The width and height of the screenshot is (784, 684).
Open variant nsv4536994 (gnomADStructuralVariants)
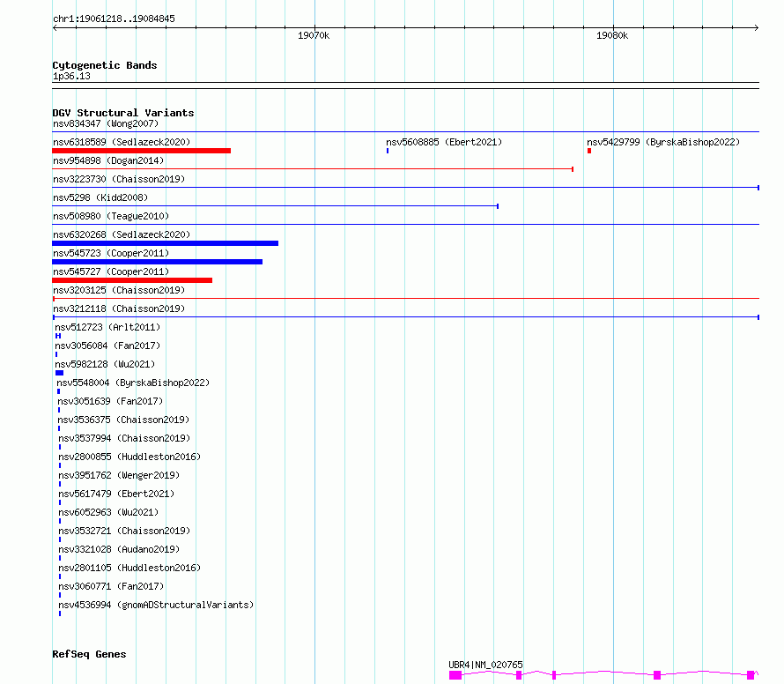click(156, 605)
